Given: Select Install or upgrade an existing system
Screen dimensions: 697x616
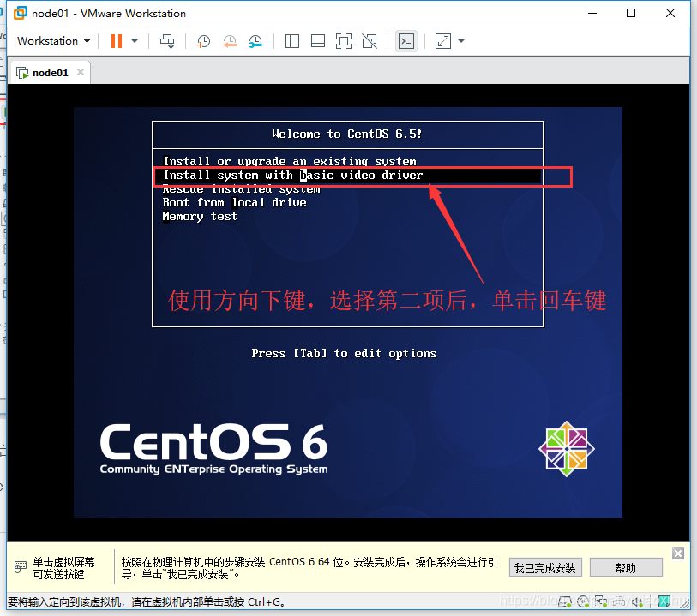Looking at the screenshot, I should coord(290,161).
